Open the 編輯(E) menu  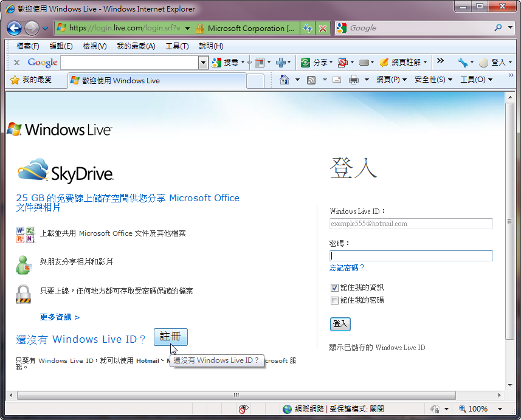(x=61, y=46)
